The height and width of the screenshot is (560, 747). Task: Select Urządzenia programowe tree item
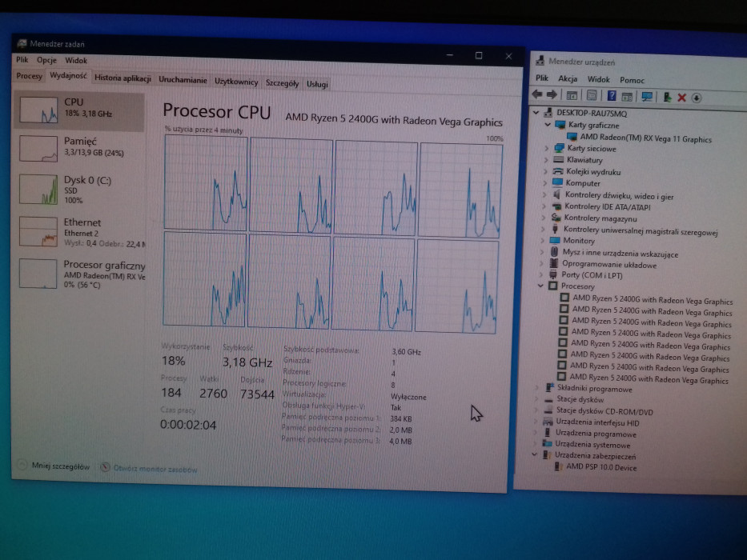click(x=596, y=434)
